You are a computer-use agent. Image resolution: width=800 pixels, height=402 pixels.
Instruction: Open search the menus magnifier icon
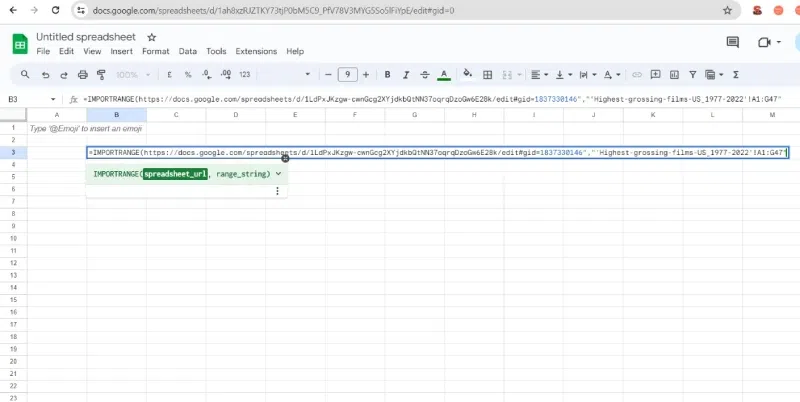click(x=25, y=74)
